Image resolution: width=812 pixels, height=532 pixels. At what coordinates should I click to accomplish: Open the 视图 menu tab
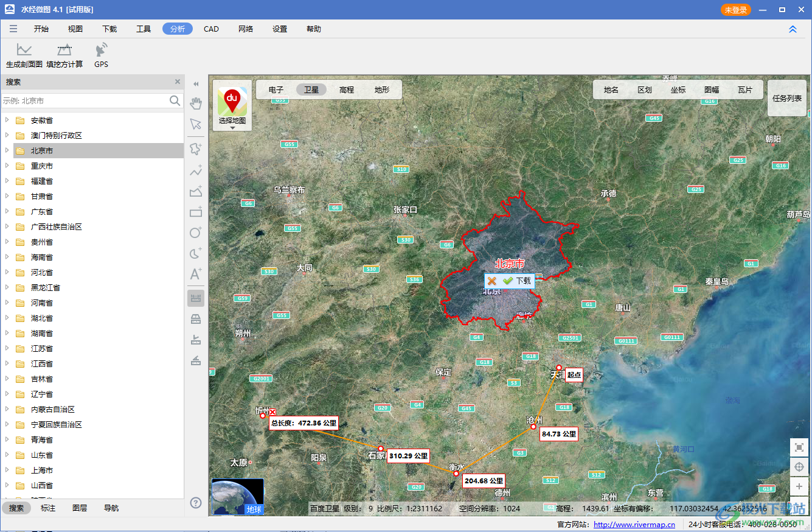(75, 29)
